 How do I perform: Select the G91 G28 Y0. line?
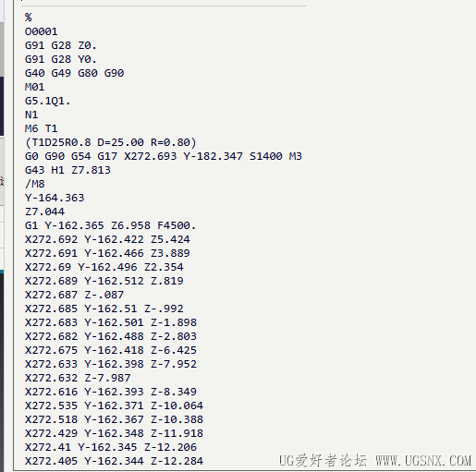click(x=61, y=59)
